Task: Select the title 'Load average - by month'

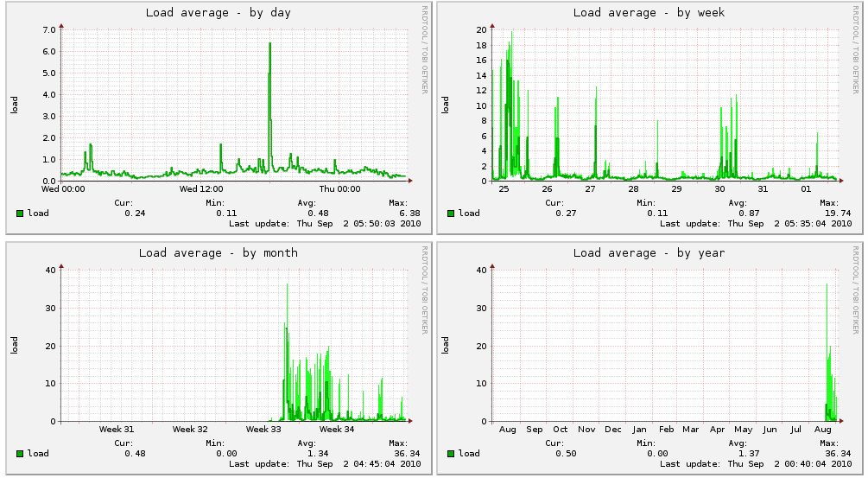Action: (x=219, y=253)
